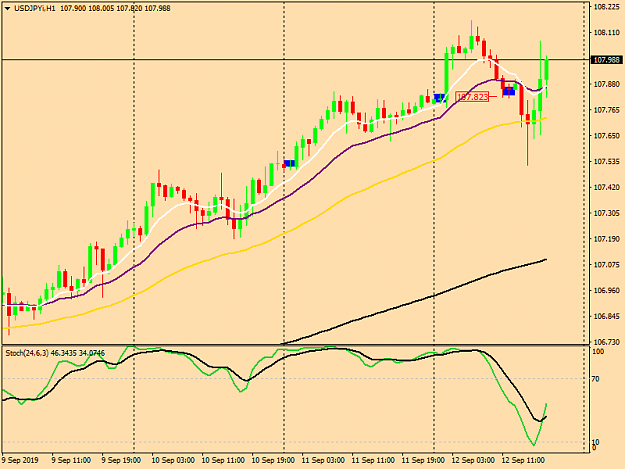Click the 107.075 price scale label
This screenshot has height=469, width=625.
[607, 265]
